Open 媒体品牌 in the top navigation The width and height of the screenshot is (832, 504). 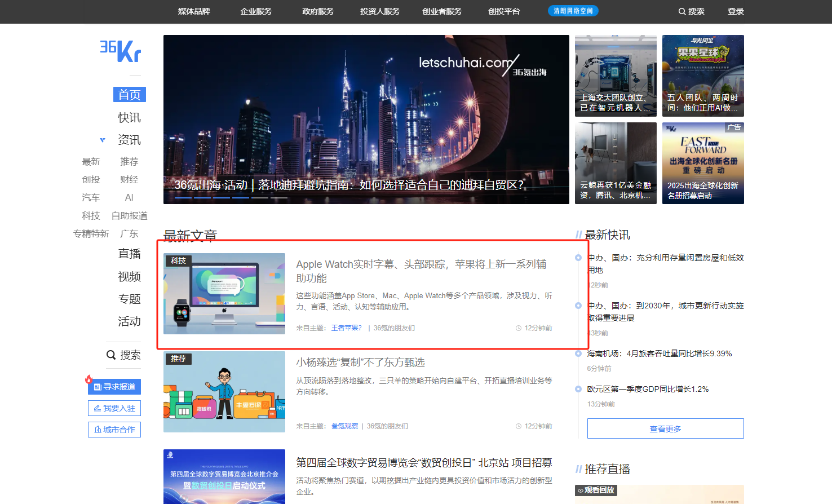(194, 11)
